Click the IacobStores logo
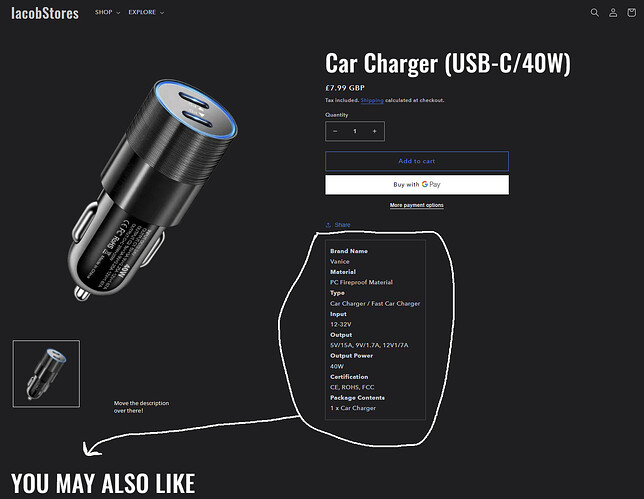The height and width of the screenshot is (499, 644). pyautogui.click(x=45, y=13)
